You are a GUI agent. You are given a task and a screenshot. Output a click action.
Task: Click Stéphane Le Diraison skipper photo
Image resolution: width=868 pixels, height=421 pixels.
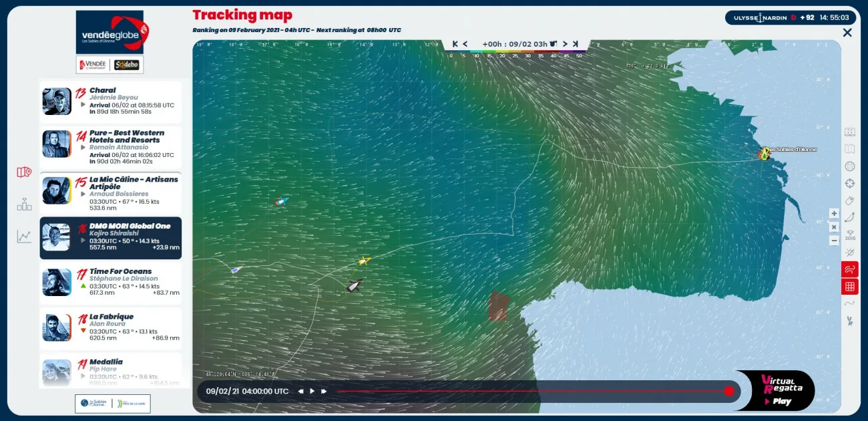[57, 282]
